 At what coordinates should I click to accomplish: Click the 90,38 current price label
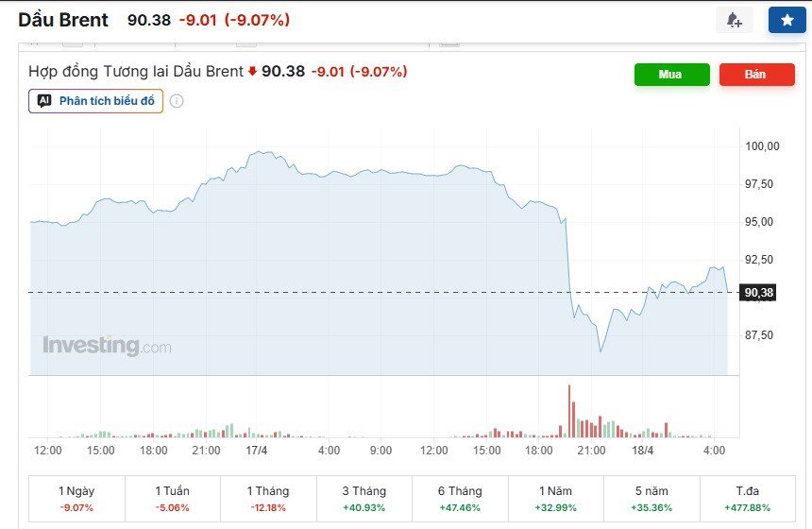tap(759, 293)
